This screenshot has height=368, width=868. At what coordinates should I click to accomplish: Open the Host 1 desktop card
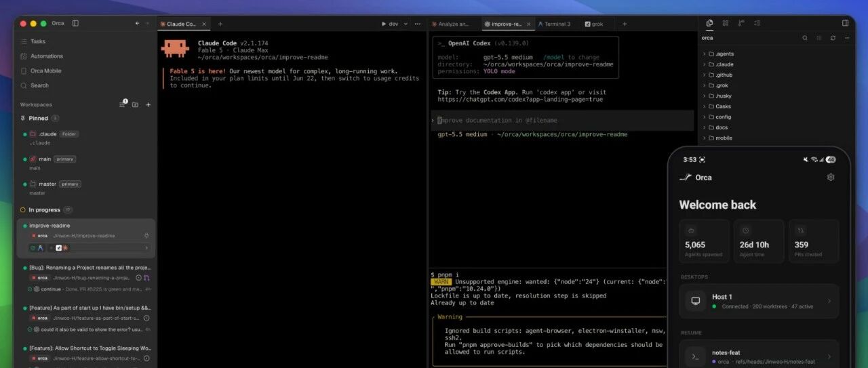pos(759,302)
